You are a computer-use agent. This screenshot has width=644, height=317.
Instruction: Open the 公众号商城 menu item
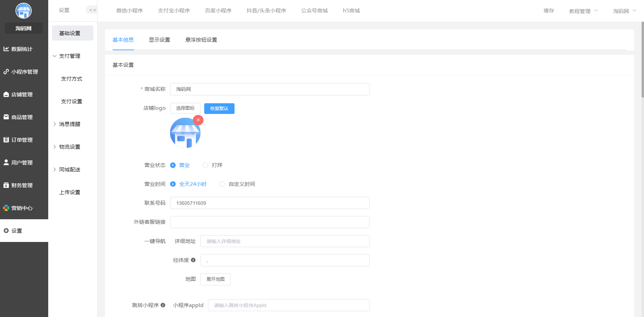[314, 11]
